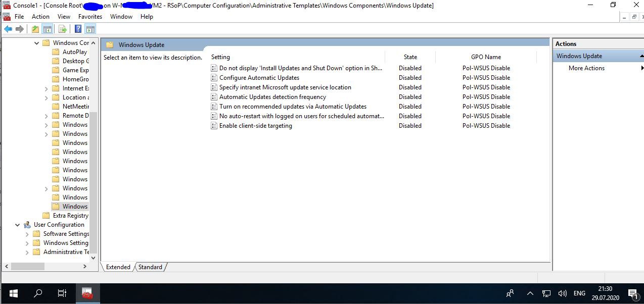644x304 pixels.
Task: Open the notification center icon
Action: pyautogui.click(x=633, y=293)
